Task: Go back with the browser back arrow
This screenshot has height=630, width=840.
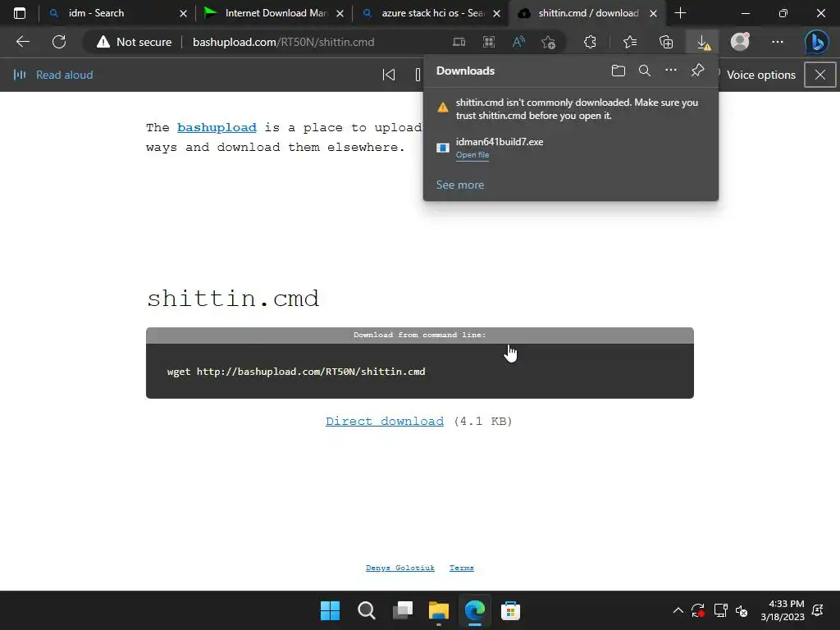Action: (22, 42)
